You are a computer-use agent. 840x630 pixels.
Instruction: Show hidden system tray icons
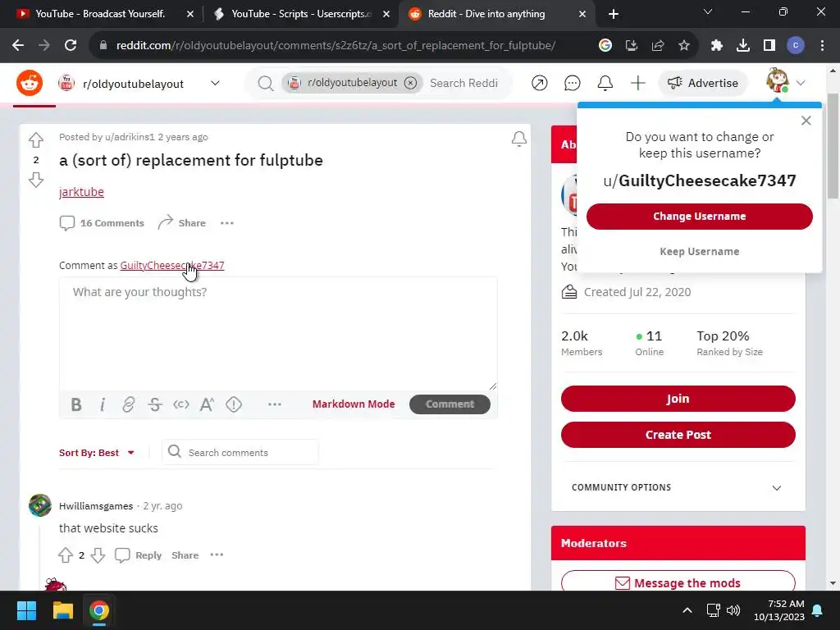687,610
